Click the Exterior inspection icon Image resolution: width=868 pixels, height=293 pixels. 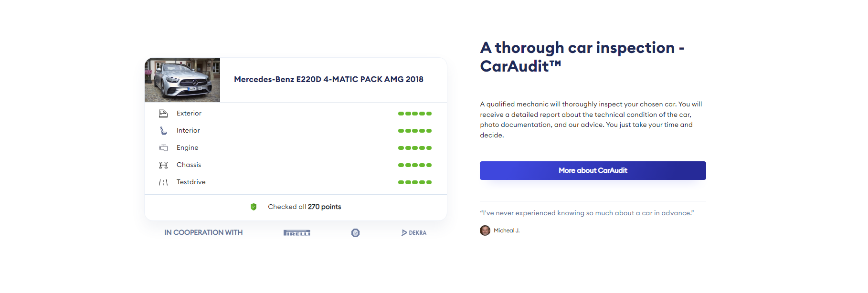(x=163, y=114)
